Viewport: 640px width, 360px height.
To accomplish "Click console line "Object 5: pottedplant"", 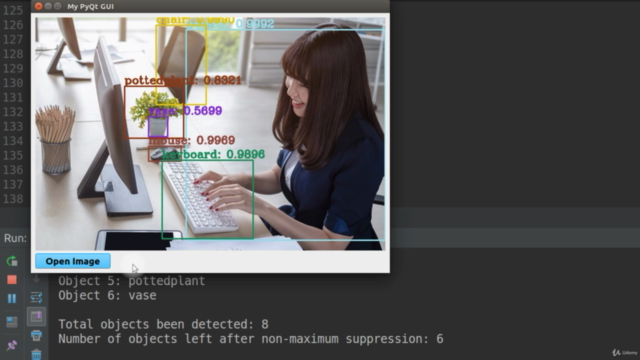I will [x=131, y=281].
